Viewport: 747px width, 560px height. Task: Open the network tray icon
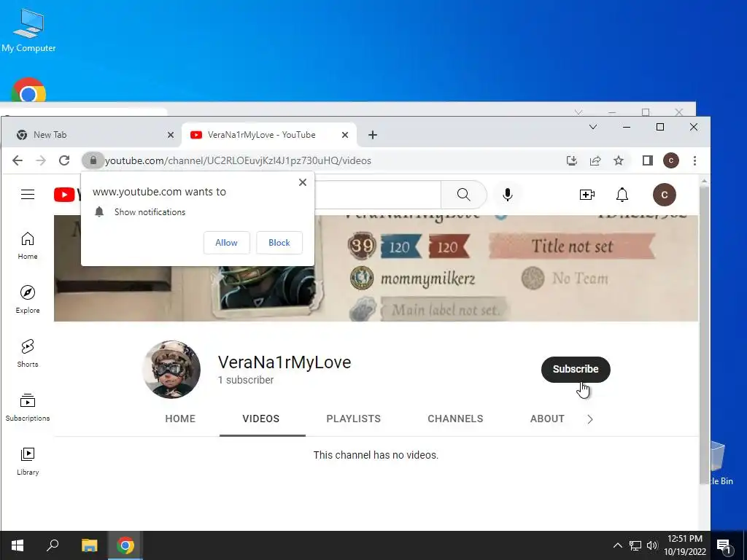click(x=635, y=545)
